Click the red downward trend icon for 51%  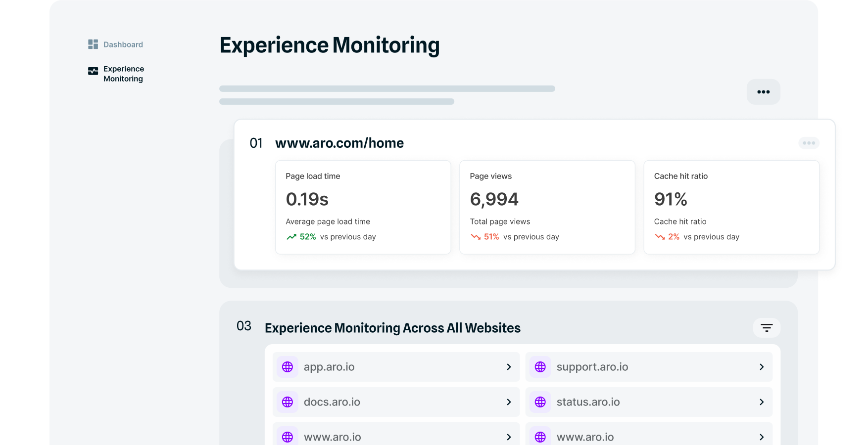click(x=476, y=237)
